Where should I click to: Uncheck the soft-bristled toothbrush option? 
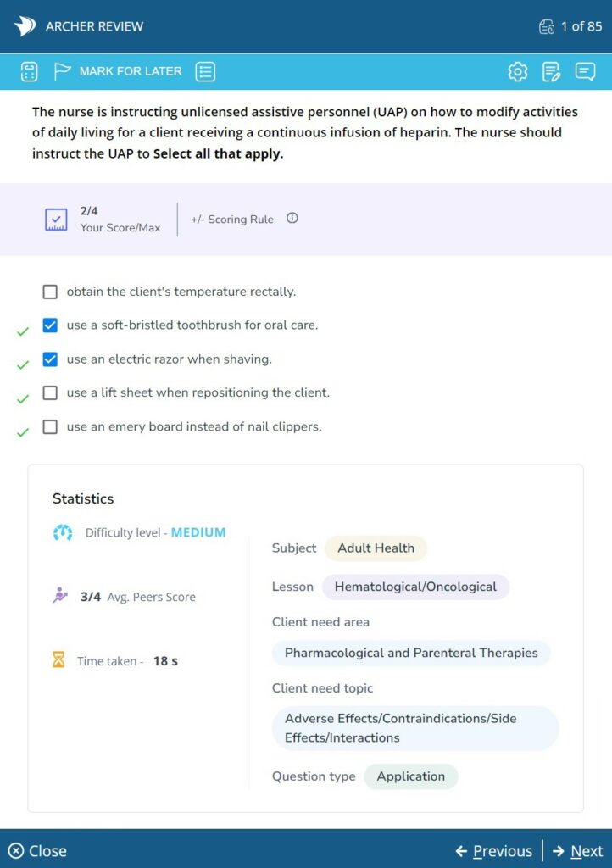[50, 325]
